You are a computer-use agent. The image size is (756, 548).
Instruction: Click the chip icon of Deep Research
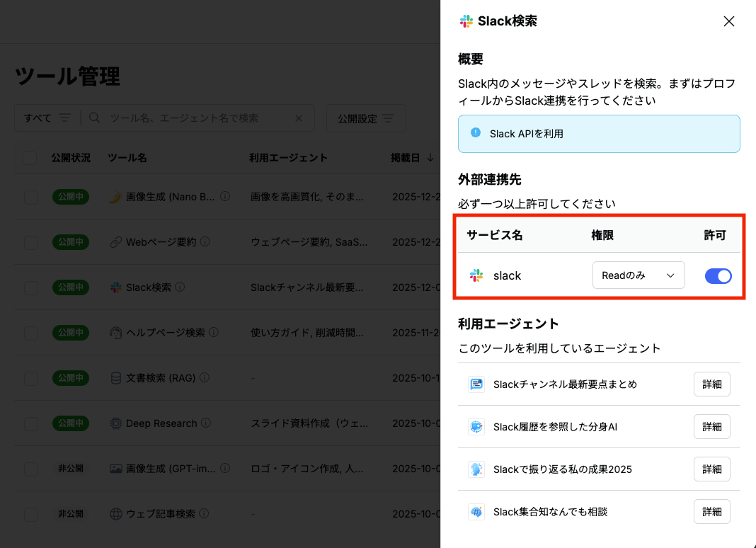click(x=115, y=423)
